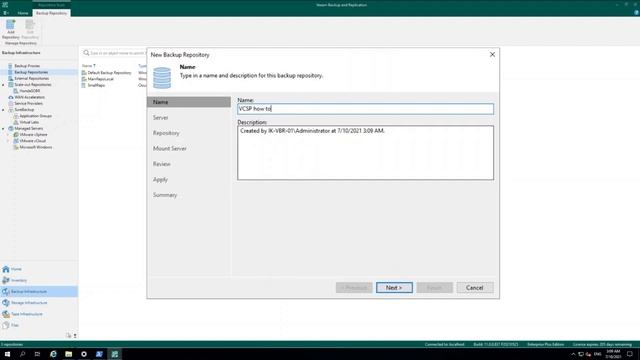Select VMware vSphere tree node
The width and height of the screenshot is (640, 360).
[33, 134]
